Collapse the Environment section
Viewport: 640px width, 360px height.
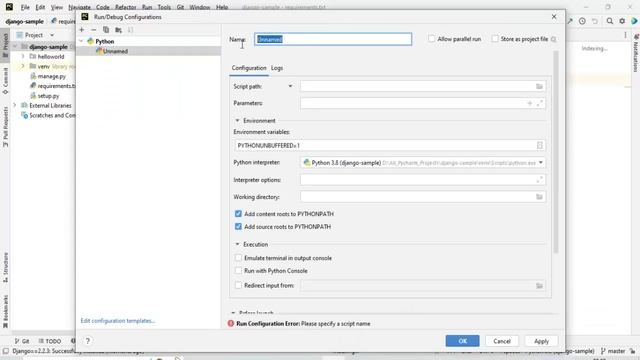pyautogui.click(x=237, y=120)
